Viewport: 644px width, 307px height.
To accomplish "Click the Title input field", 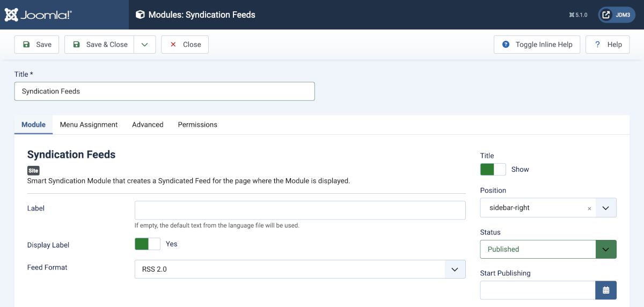I will [x=164, y=91].
